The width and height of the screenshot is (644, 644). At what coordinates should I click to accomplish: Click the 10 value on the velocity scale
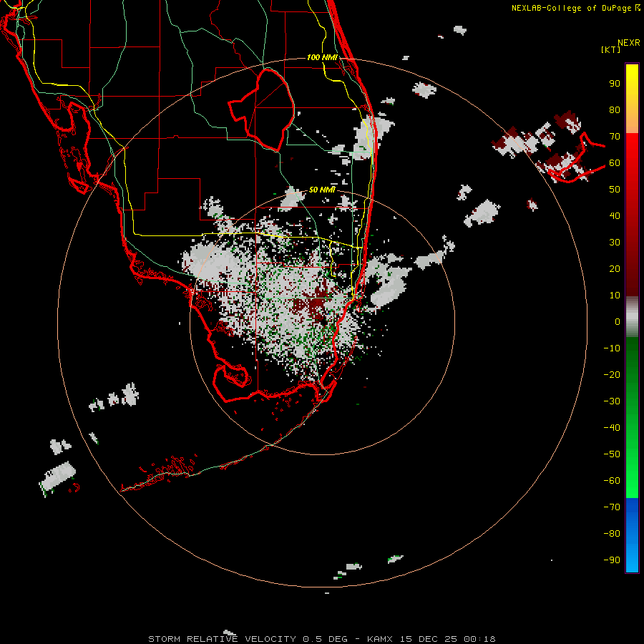[x=615, y=296]
